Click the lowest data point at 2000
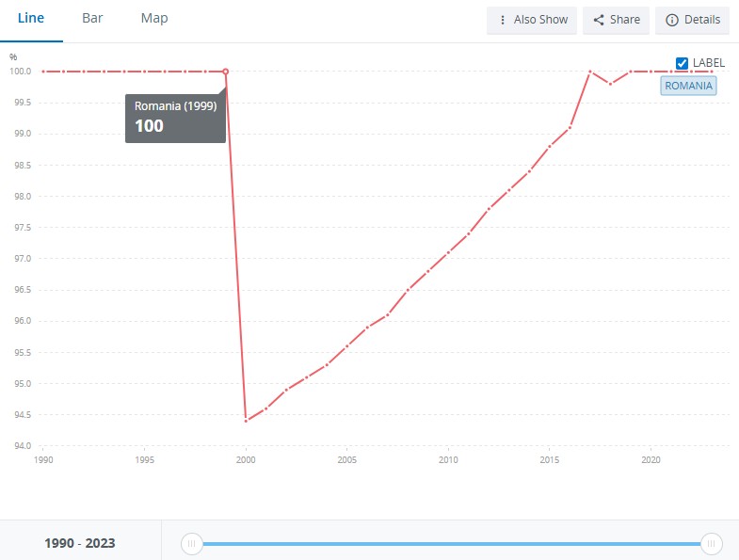Image resolution: width=739 pixels, height=560 pixels. pyautogui.click(x=246, y=421)
